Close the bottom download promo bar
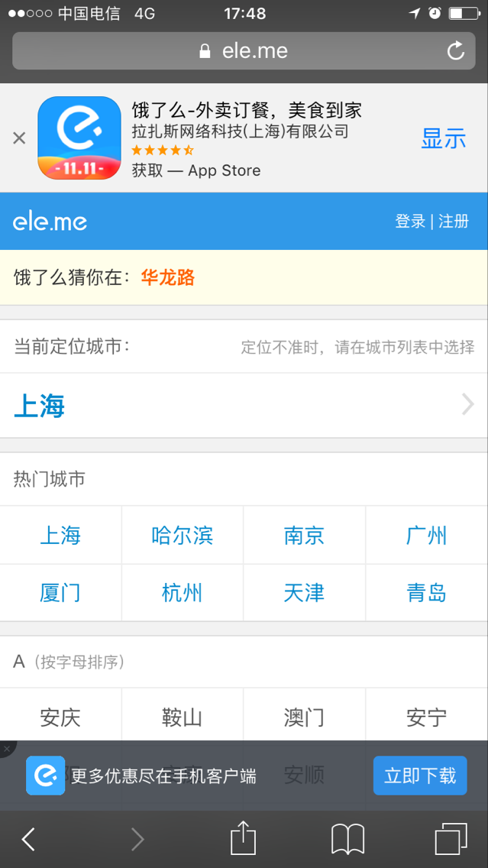Screen dimensions: 488x868 point(6,750)
